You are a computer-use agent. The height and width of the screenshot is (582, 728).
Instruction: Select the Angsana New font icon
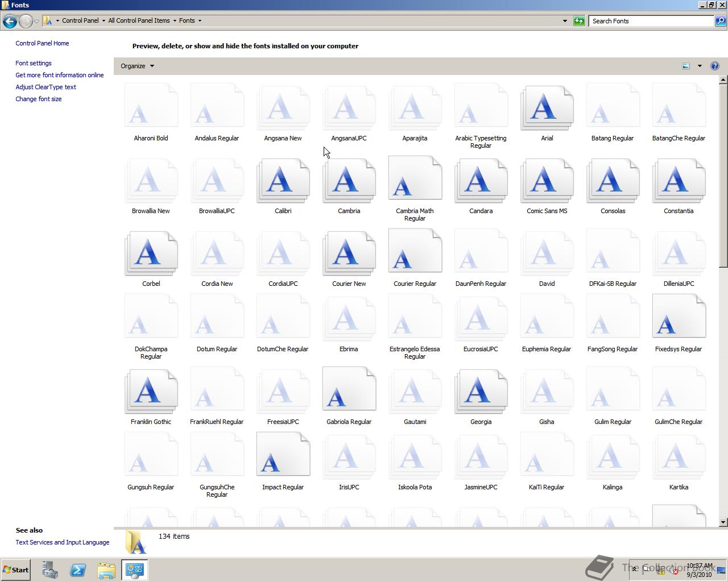coord(283,107)
